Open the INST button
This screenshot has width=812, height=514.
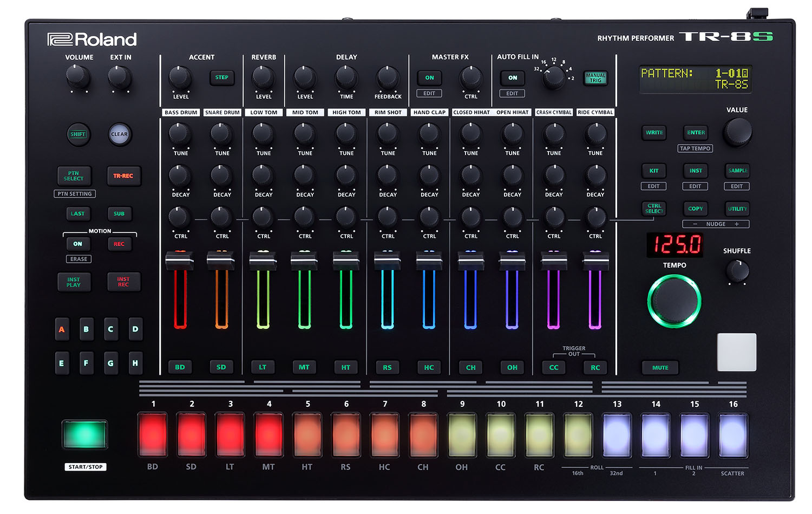point(696,171)
